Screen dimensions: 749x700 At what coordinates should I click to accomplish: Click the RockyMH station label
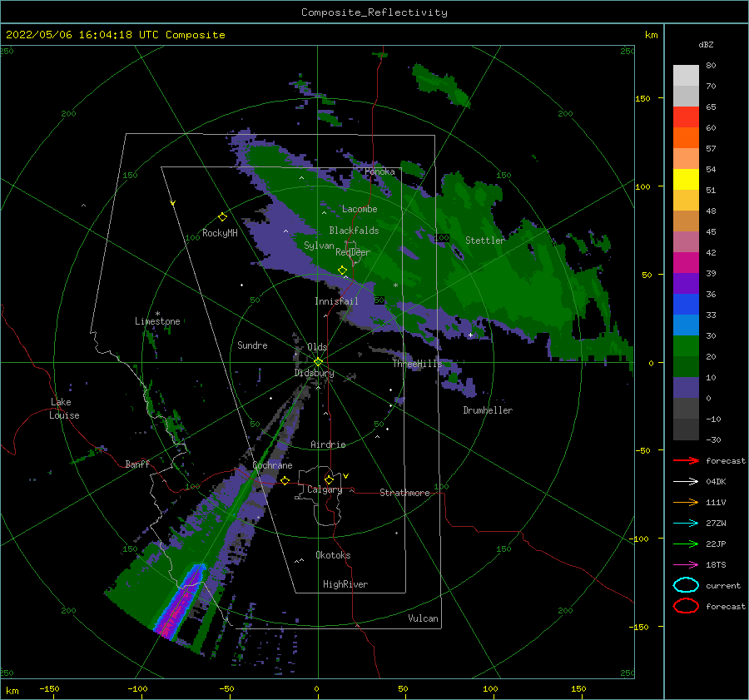pos(220,233)
